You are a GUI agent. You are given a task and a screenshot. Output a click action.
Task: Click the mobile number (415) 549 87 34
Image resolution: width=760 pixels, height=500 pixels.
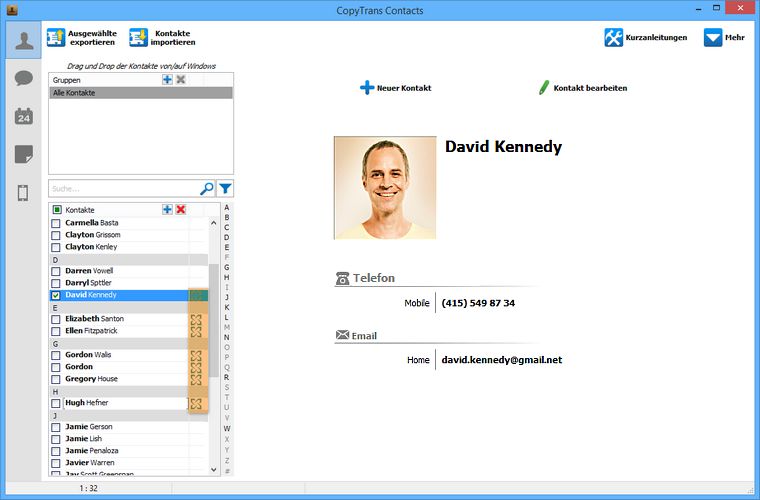click(478, 303)
